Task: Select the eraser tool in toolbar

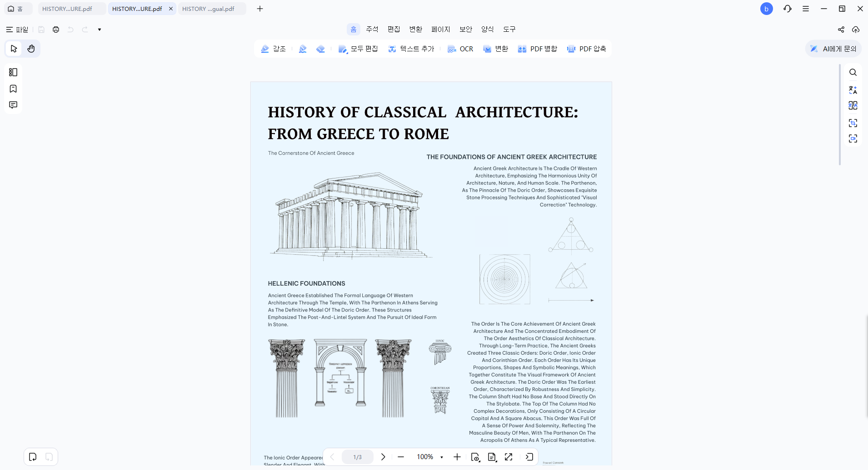Action: point(320,49)
